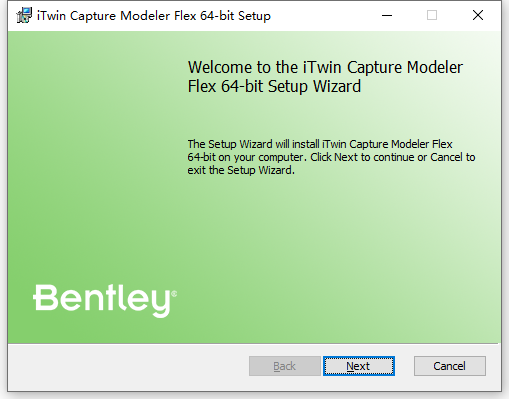Minimize the setup wizard window

click(387, 15)
